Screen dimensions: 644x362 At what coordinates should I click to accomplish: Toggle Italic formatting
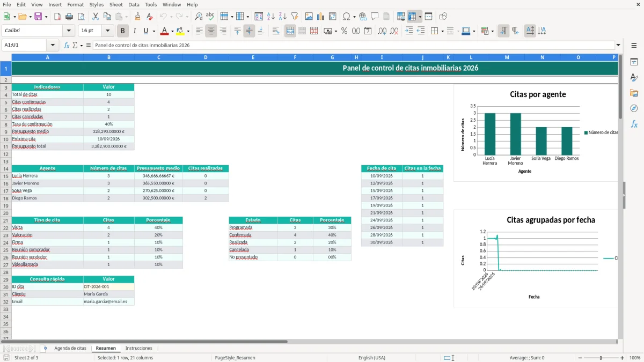pyautogui.click(x=134, y=31)
